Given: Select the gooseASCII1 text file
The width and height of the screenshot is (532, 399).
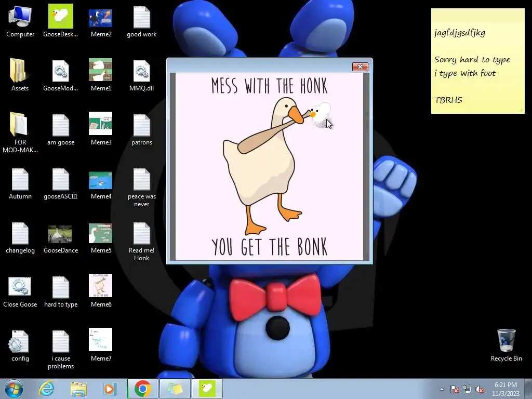Looking at the screenshot, I should [60, 183].
